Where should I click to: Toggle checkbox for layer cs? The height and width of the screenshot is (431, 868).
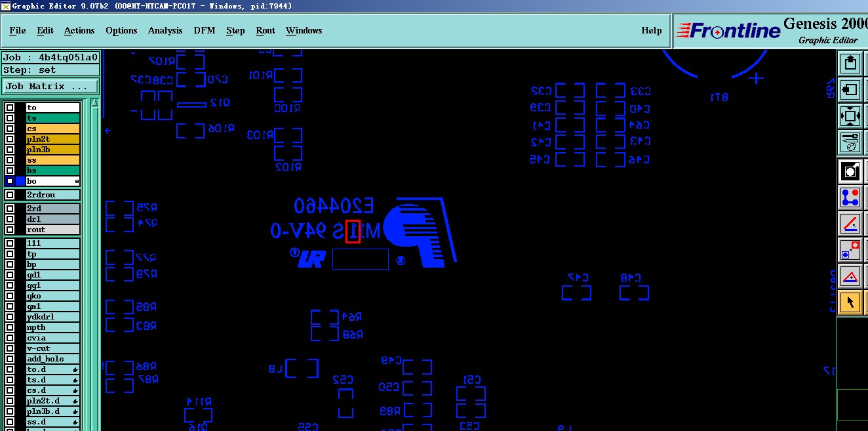10,129
